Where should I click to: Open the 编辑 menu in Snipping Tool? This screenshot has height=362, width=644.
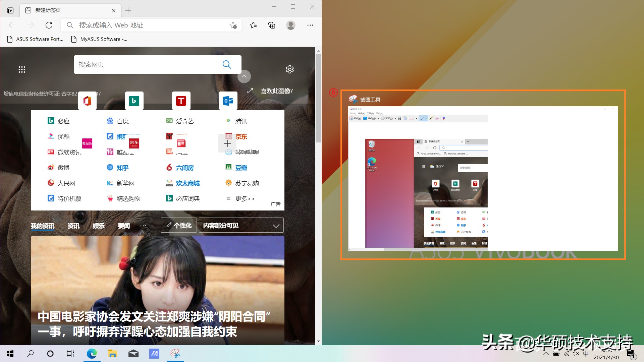click(x=361, y=113)
